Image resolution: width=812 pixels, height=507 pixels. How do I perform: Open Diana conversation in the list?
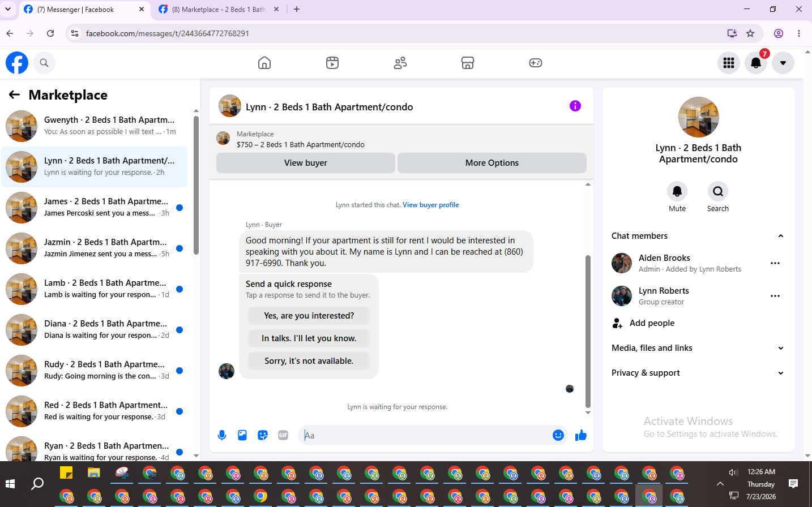coord(95,329)
